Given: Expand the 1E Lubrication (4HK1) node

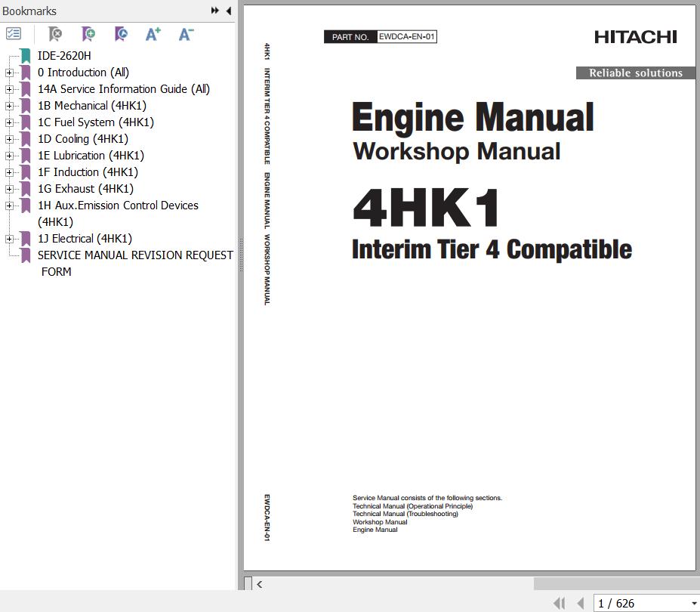Looking at the screenshot, I should [x=9, y=156].
